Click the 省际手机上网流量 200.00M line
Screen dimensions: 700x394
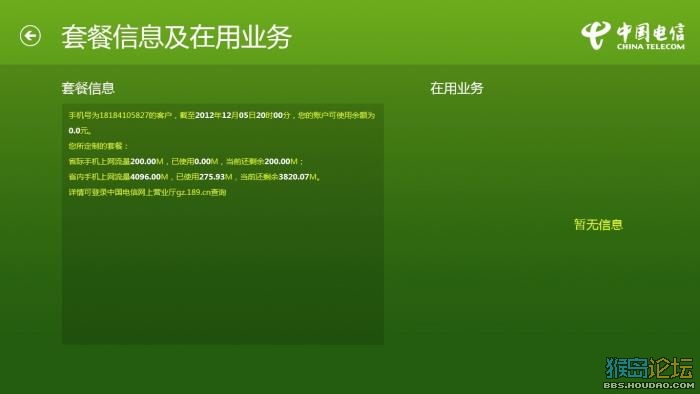[x=186, y=161]
